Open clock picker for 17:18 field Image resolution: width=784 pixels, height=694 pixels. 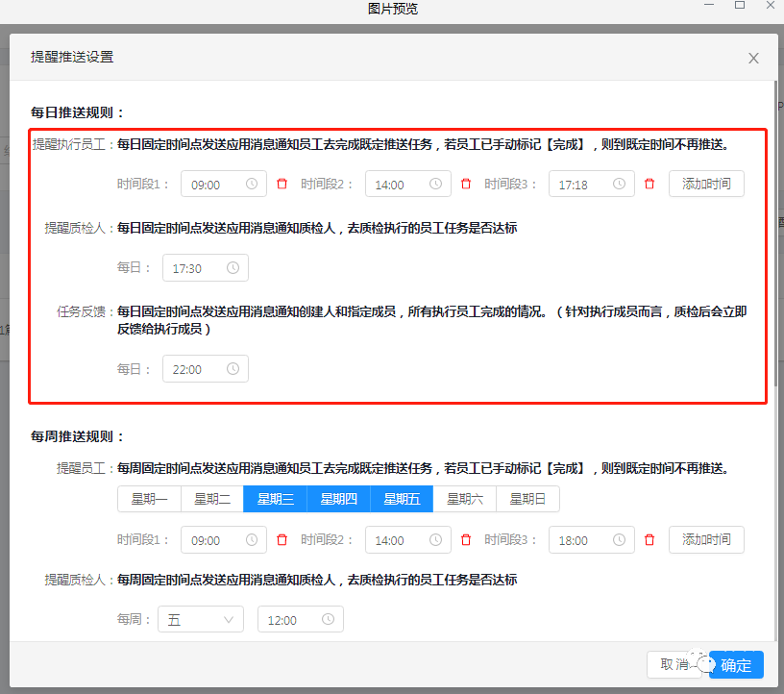[x=619, y=184]
